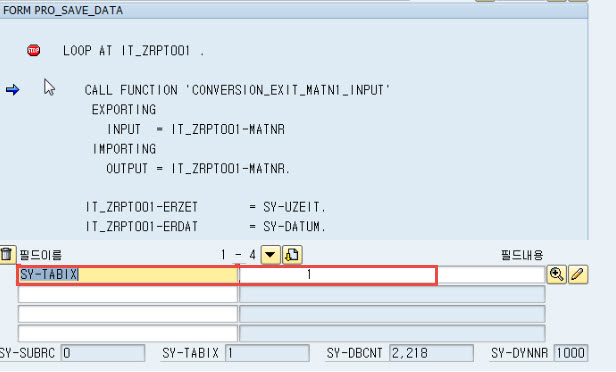Click the save field list icon
This screenshot has width=616, height=372.
292,255
